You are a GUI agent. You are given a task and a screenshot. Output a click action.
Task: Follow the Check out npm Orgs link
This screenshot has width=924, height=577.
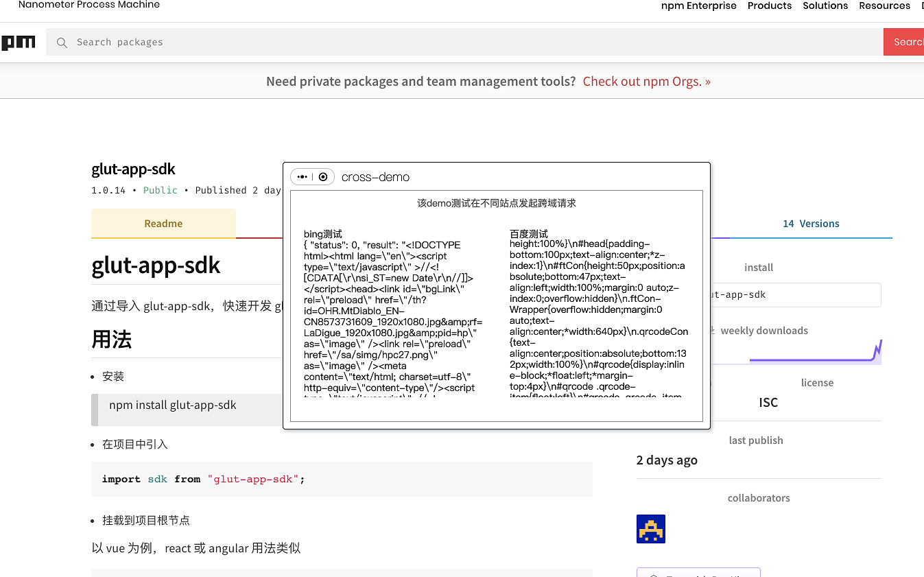[647, 81]
